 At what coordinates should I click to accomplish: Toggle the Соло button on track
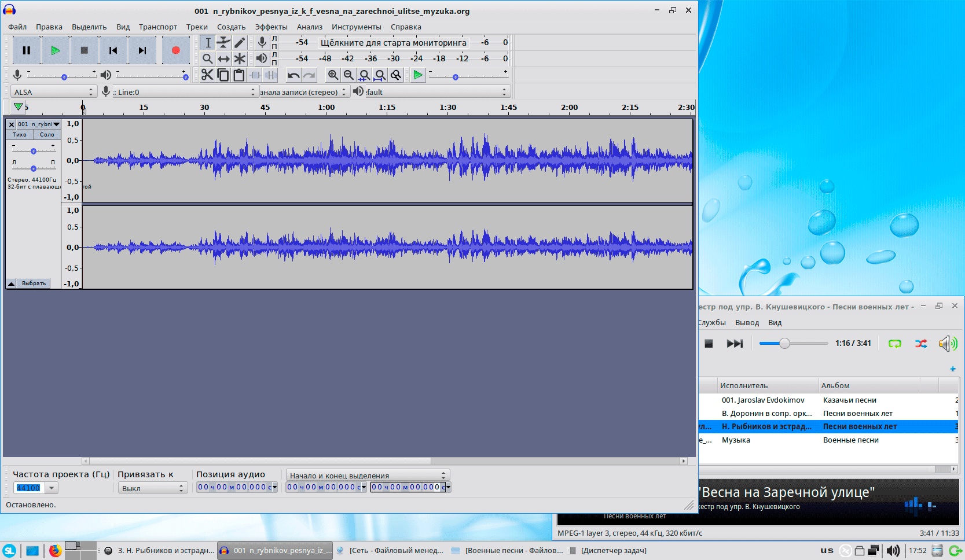[47, 134]
